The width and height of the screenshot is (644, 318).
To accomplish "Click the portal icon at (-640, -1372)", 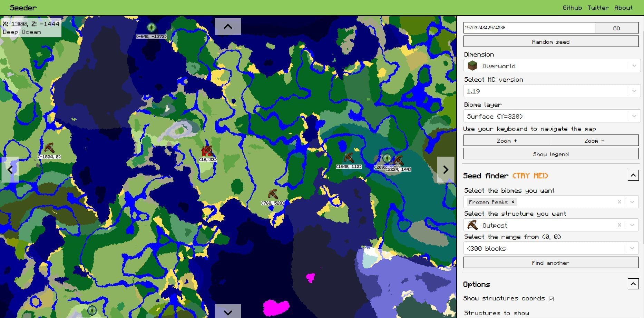I will click(152, 27).
